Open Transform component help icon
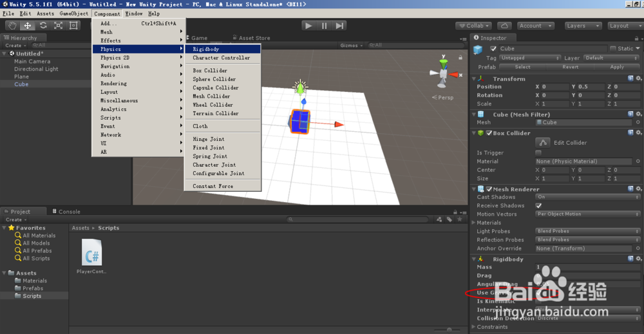Screen dimensions: 644x334 click(630, 79)
